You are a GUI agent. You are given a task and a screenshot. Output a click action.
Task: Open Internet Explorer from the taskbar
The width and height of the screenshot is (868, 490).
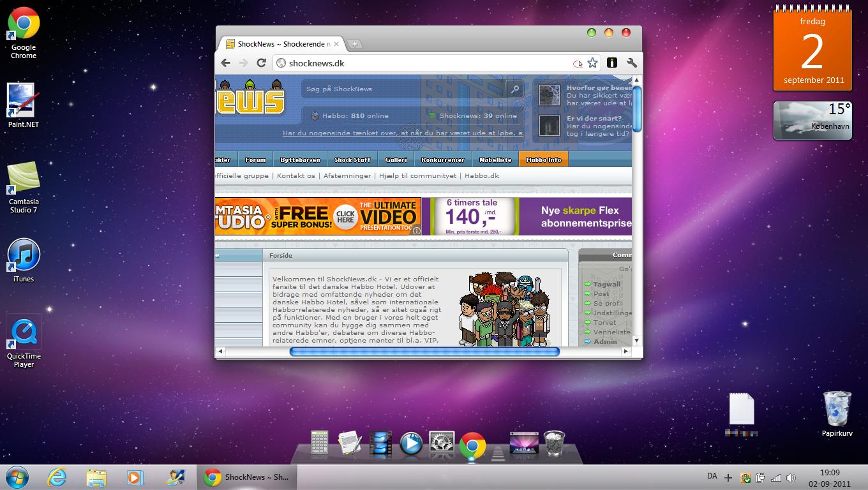click(57, 477)
